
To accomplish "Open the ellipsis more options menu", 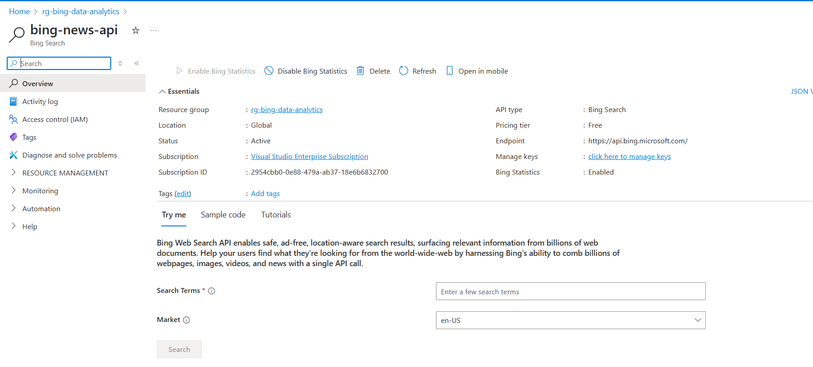I will click(x=153, y=31).
